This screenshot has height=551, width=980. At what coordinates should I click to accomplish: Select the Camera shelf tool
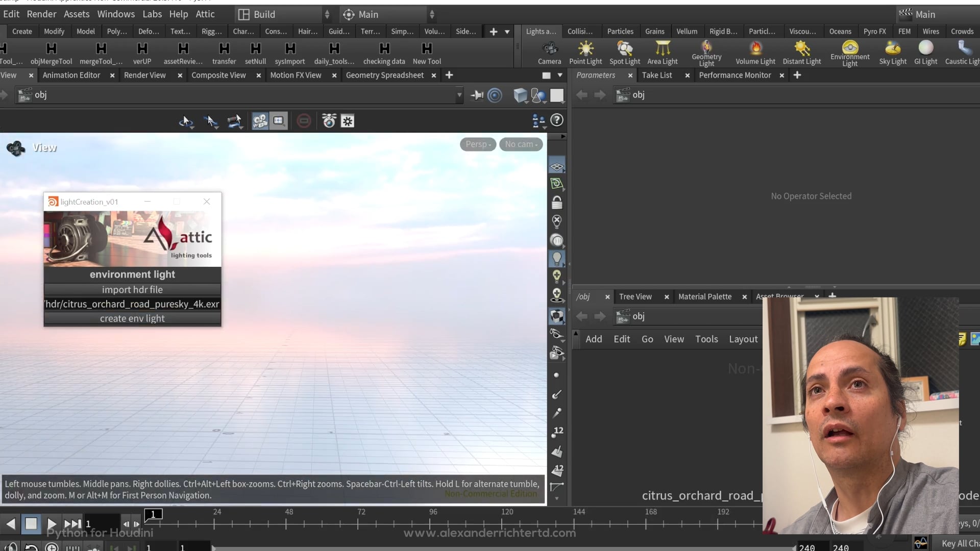click(549, 53)
